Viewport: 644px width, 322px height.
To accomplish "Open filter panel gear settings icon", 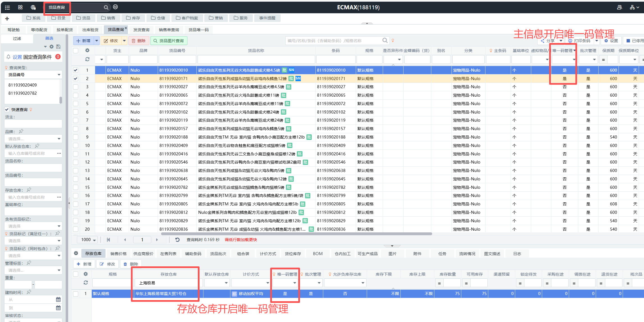I will pyautogui.click(x=52, y=47).
